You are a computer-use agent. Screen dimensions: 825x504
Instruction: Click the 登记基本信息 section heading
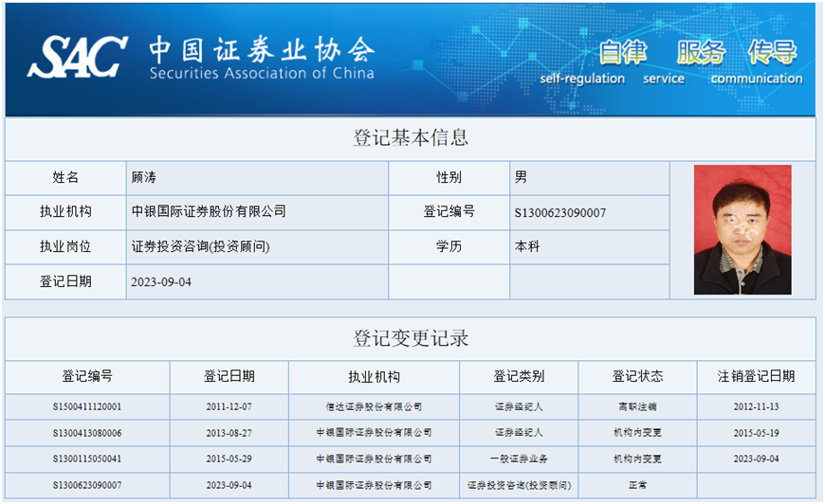coord(411,137)
